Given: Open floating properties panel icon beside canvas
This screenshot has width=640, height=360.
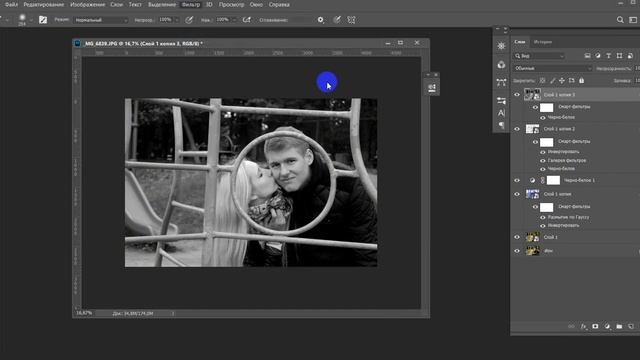Looking at the screenshot, I should [432, 88].
